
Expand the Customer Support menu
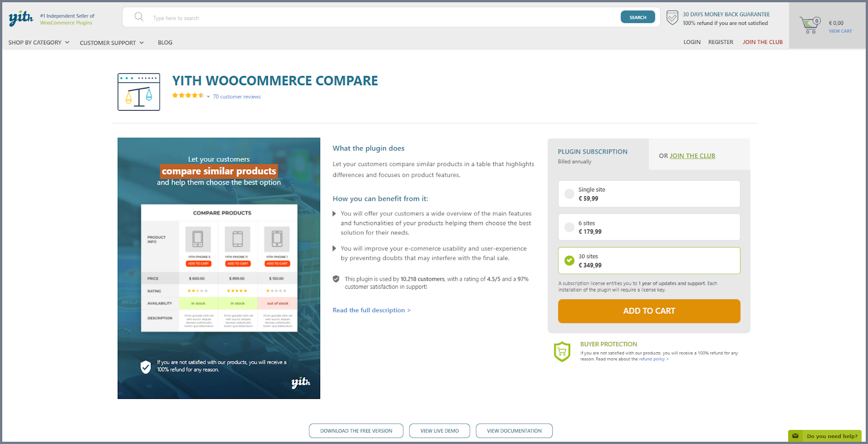(x=111, y=43)
